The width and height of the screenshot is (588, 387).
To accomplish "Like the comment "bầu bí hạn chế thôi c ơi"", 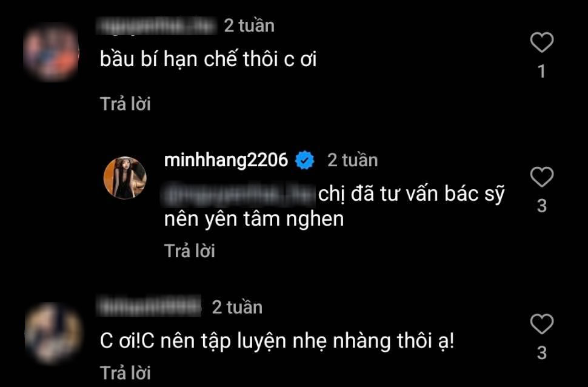I will point(542,42).
